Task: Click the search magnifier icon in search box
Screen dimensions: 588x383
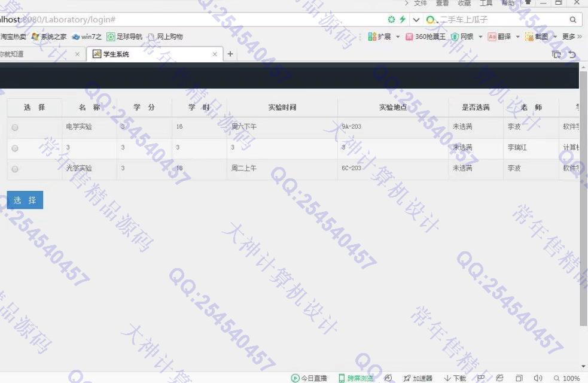Action: (572, 20)
